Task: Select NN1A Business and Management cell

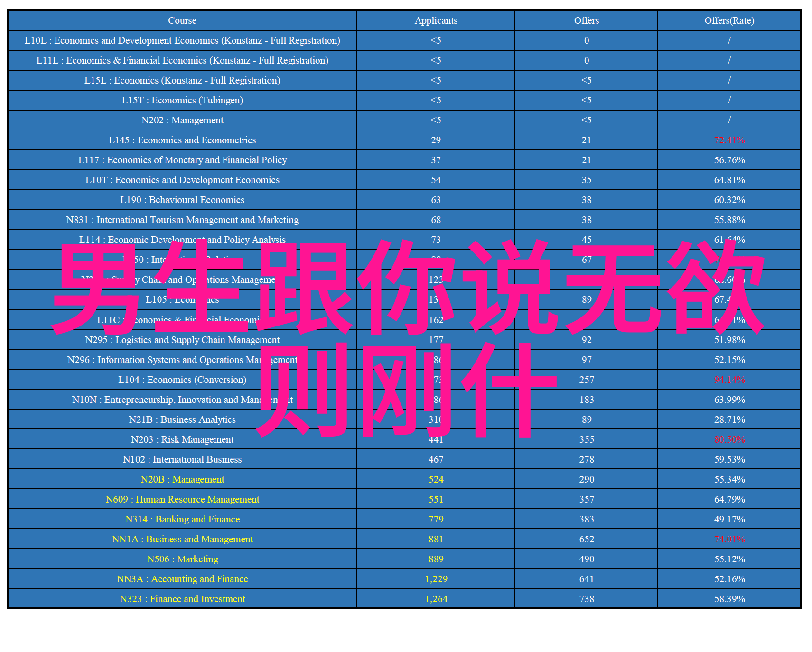Action: [182, 539]
